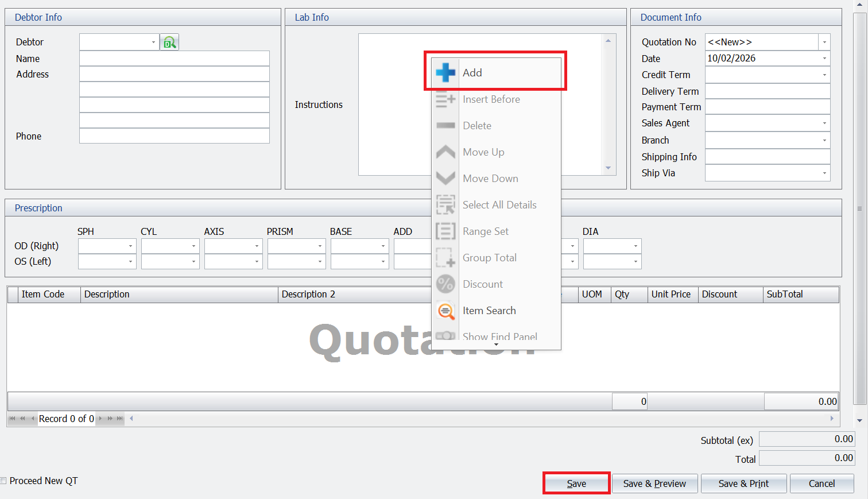Image resolution: width=868 pixels, height=499 pixels.
Task: Click the Cancel button
Action: click(821, 483)
